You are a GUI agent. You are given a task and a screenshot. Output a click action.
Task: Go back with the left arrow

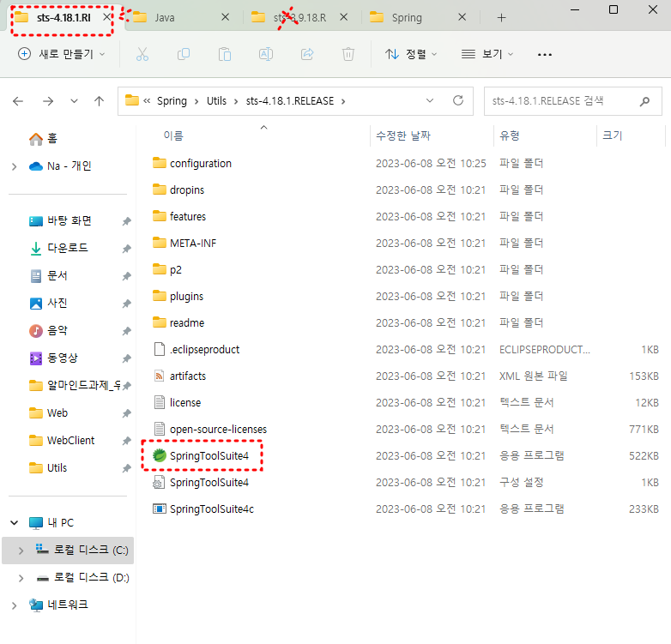18,101
